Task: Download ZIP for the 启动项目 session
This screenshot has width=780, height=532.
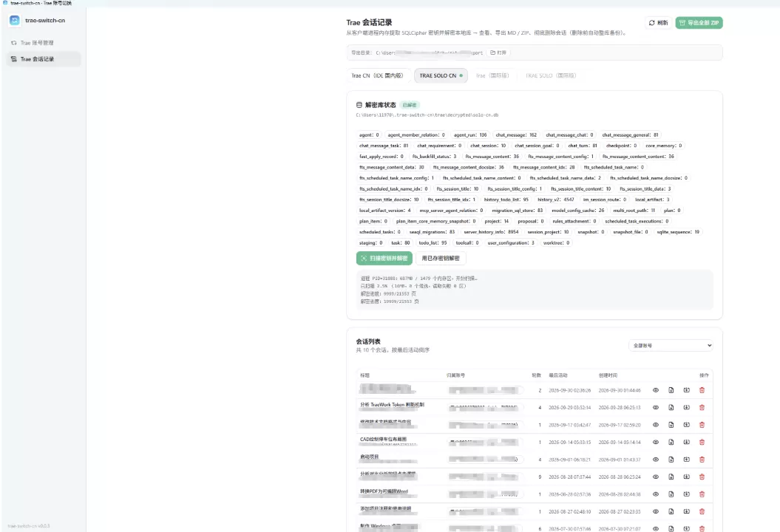Action: pos(687,460)
